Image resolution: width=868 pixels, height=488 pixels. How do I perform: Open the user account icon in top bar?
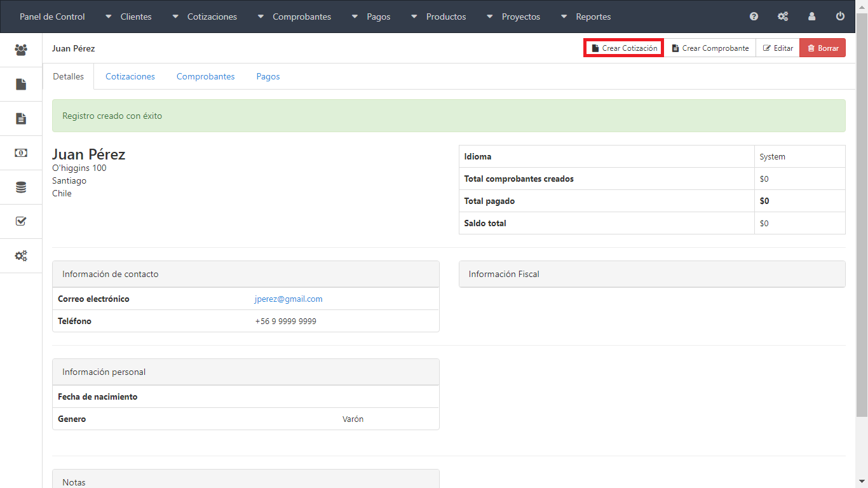pos(811,17)
